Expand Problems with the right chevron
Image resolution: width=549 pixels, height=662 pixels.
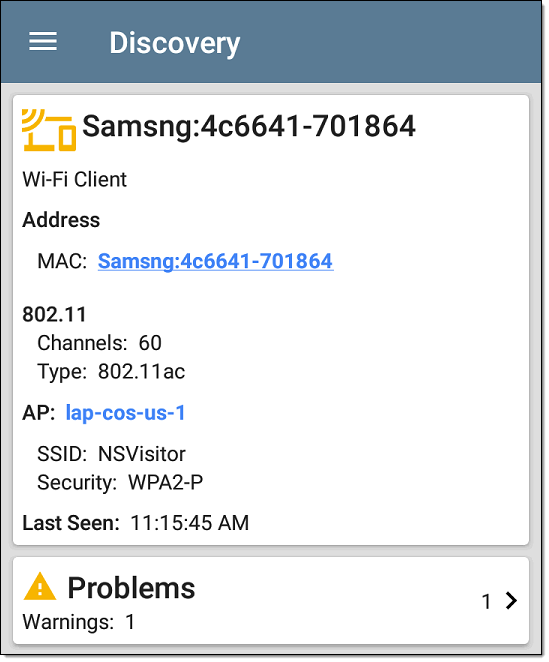tap(511, 600)
